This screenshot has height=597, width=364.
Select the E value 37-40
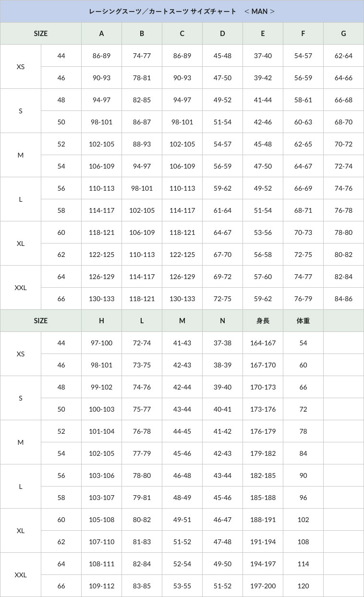(263, 55)
